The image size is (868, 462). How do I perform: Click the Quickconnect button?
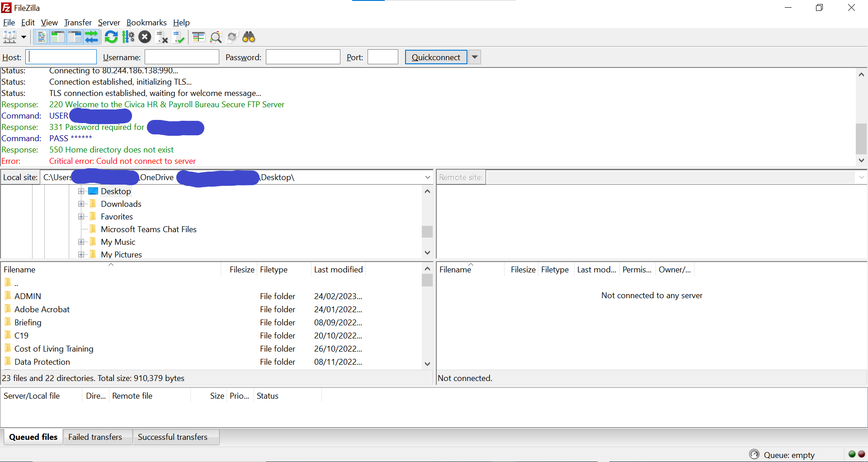pos(436,57)
